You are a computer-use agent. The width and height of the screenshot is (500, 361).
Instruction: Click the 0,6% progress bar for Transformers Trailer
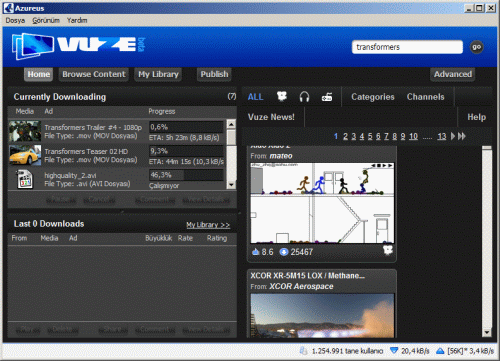coord(186,127)
